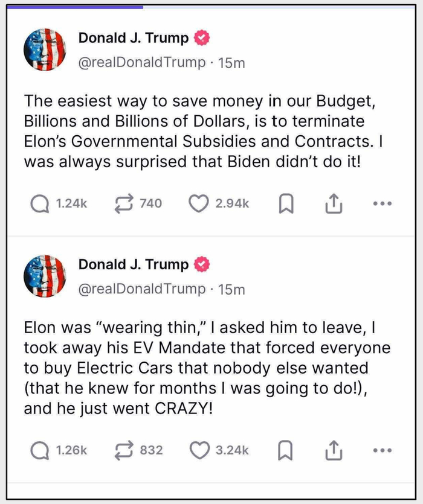
Task: Click the verified badge on first post
Action: pyautogui.click(x=202, y=38)
